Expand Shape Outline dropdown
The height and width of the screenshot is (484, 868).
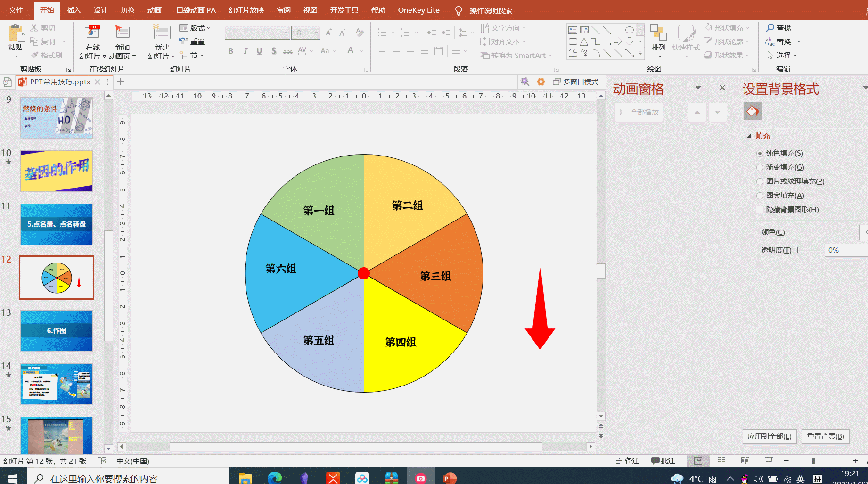[x=747, y=41]
